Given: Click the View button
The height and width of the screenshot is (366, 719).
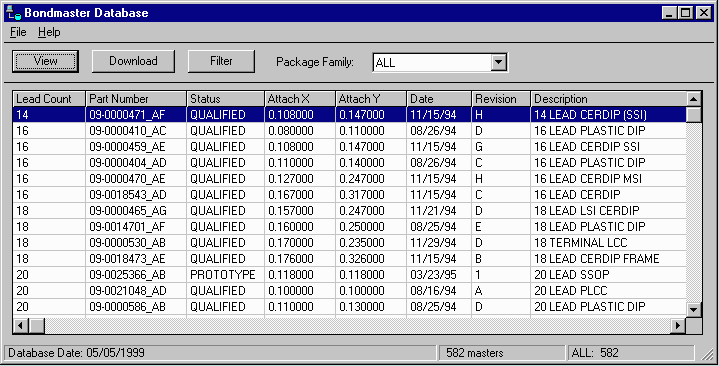Looking at the screenshot, I should [x=45, y=61].
